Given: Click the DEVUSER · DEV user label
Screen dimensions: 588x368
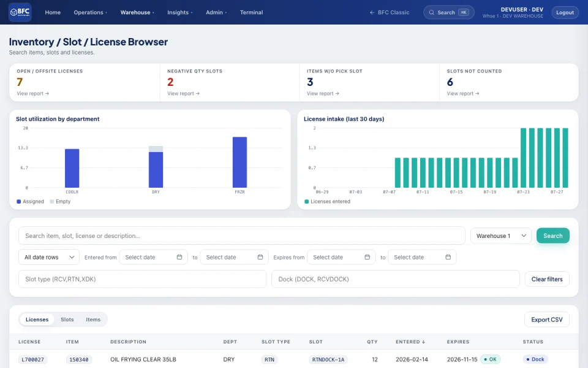Looking at the screenshot, I should point(522,9).
